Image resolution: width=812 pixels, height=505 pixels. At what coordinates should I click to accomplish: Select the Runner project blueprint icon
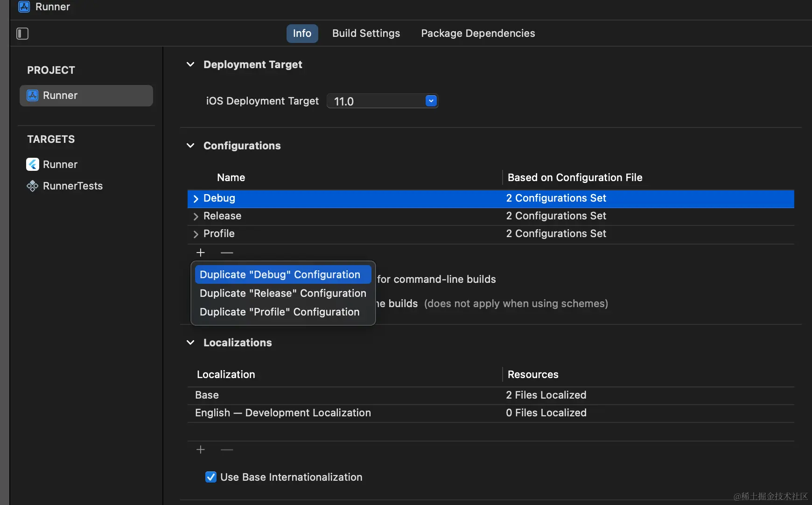coord(32,95)
